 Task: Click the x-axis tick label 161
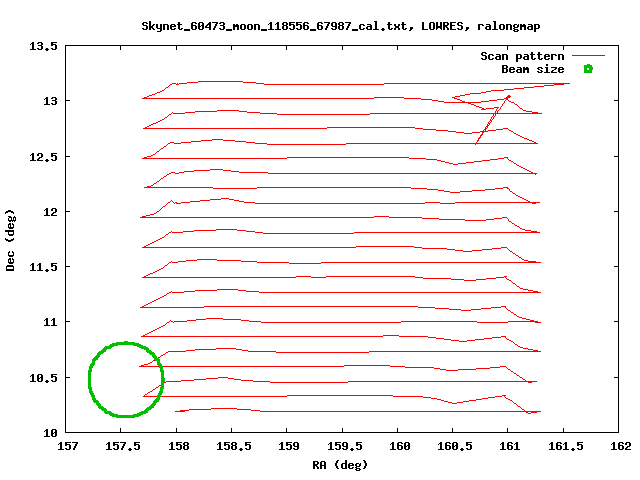tap(510, 446)
